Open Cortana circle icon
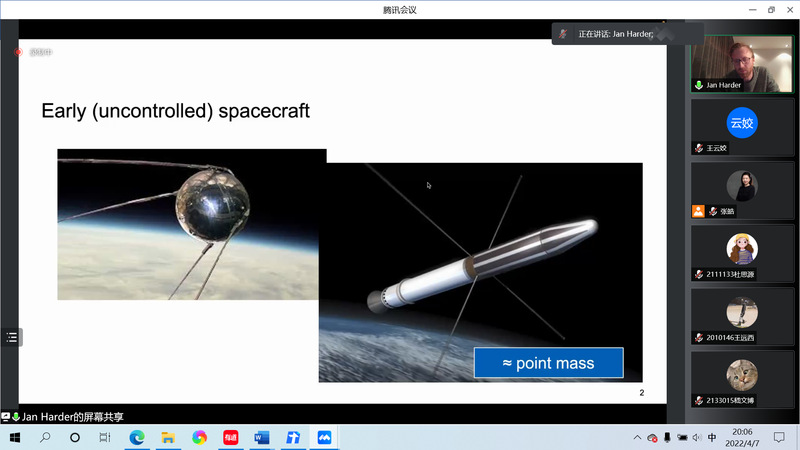Viewport: 800px width, 450px height. click(75, 438)
